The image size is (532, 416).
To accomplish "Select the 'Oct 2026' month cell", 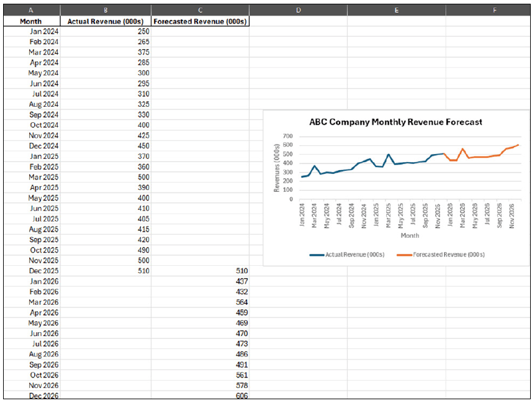I will (x=43, y=375).
